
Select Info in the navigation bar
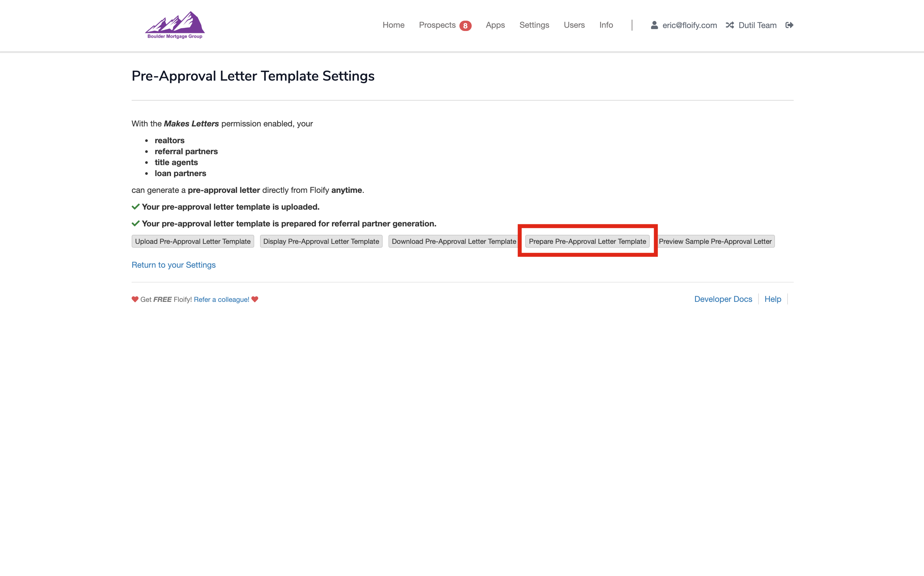tap(606, 25)
